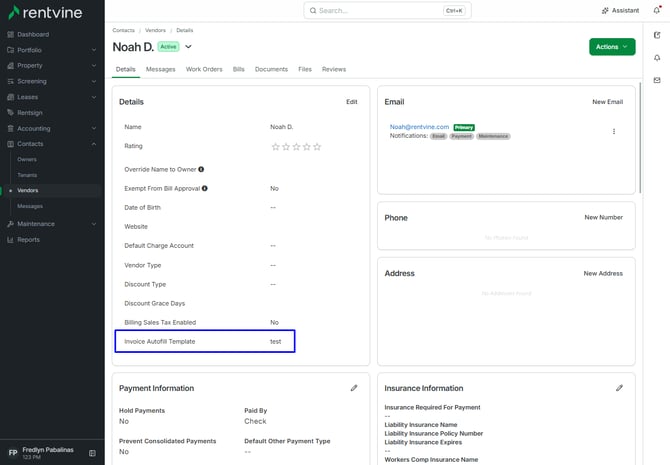Open the Noah@rentvine.com email link
Screen dimensions: 670x465
tap(419, 127)
